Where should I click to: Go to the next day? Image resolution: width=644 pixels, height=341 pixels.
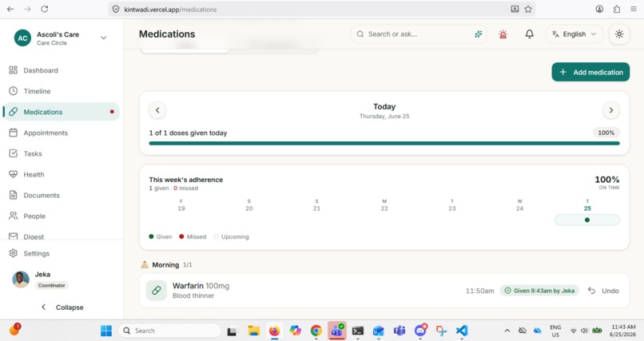pos(611,110)
